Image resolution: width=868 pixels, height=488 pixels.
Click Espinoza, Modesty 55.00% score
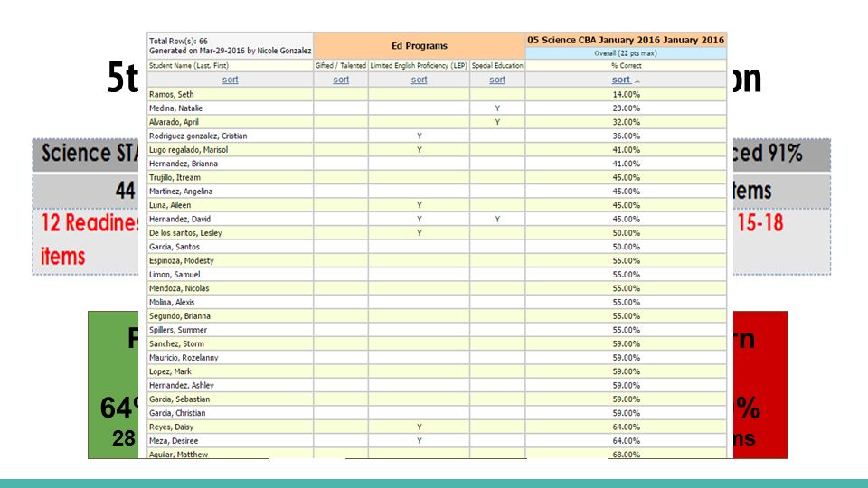click(626, 260)
